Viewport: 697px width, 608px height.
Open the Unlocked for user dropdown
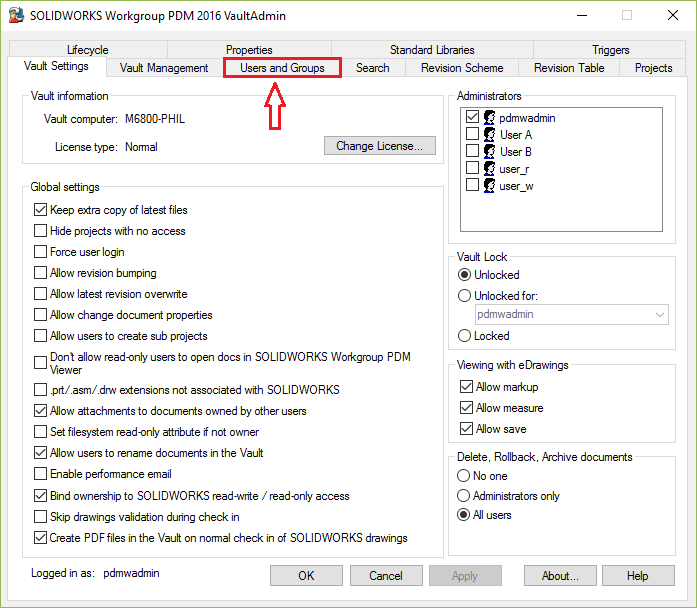(572, 314)
